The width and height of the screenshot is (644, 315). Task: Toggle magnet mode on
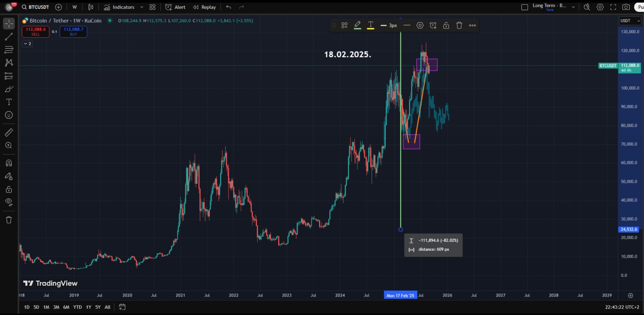(x=9, y=163)
